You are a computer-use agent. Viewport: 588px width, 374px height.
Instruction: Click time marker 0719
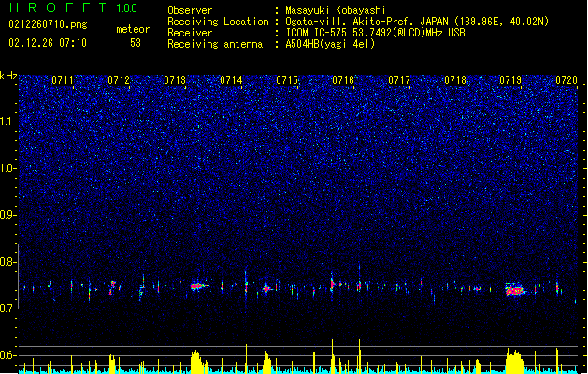[x=510, y=80]
